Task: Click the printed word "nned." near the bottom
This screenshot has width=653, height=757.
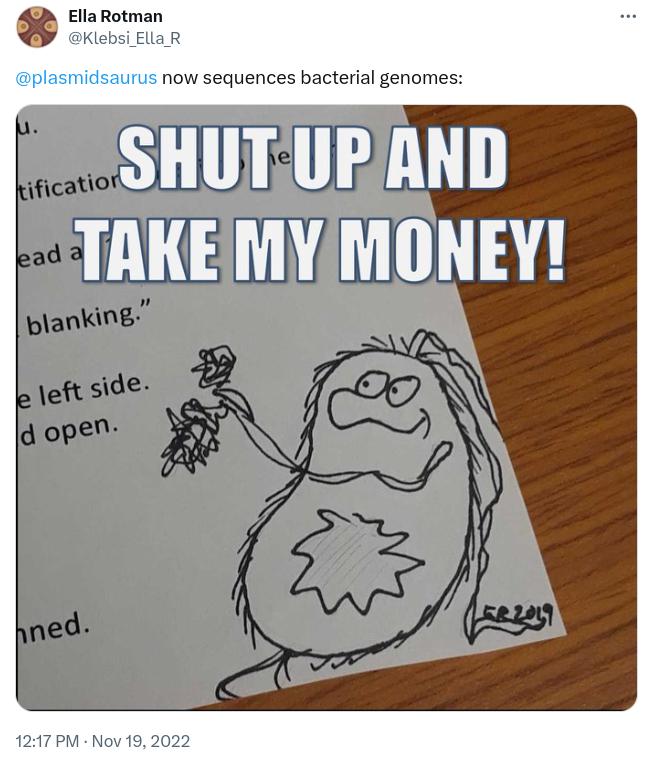Action: (53, 628)
